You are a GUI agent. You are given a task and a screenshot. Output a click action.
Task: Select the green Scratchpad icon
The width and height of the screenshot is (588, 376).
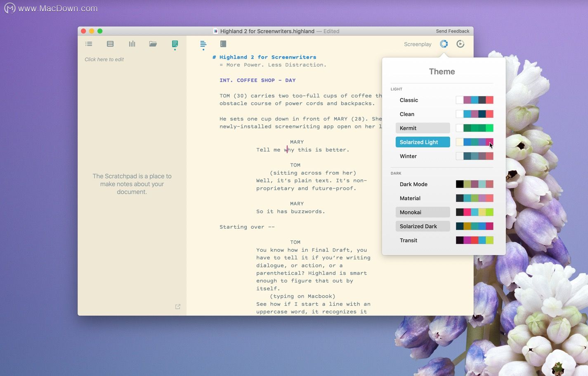click(x=175, y=44)
